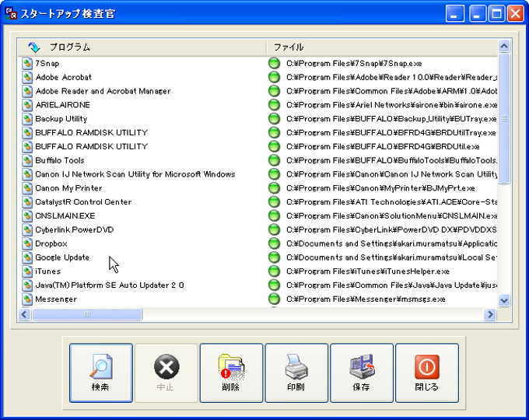Click the horizontal scrollbar thumb

coord(87,314)
